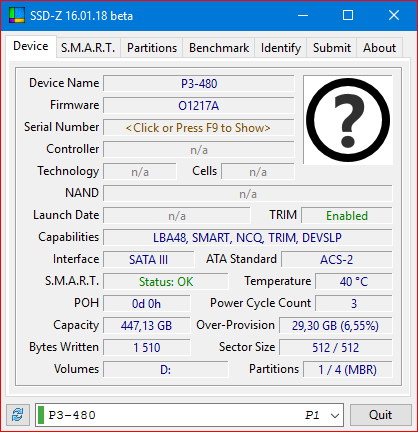Click the S.M.A.R.T. Status OK field
The height and width of the screenshot is (432, 418).
click(166, 282)
